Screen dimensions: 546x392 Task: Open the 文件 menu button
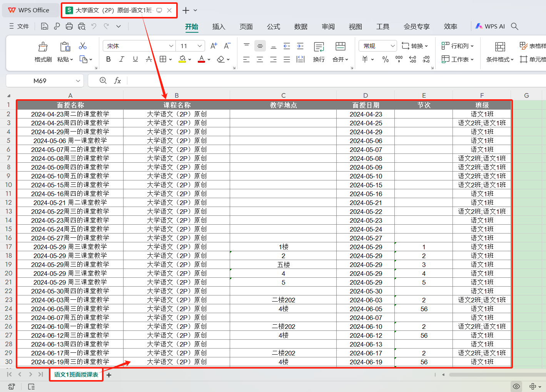(19, 26)
